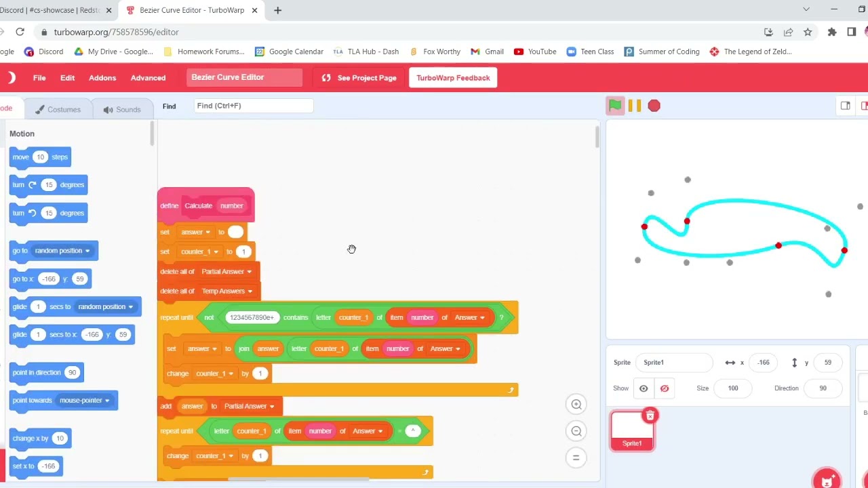The height and width of the screenshot is (488, 868).
Task: Click the green flag to start project
Action: (x=614, y=106)
